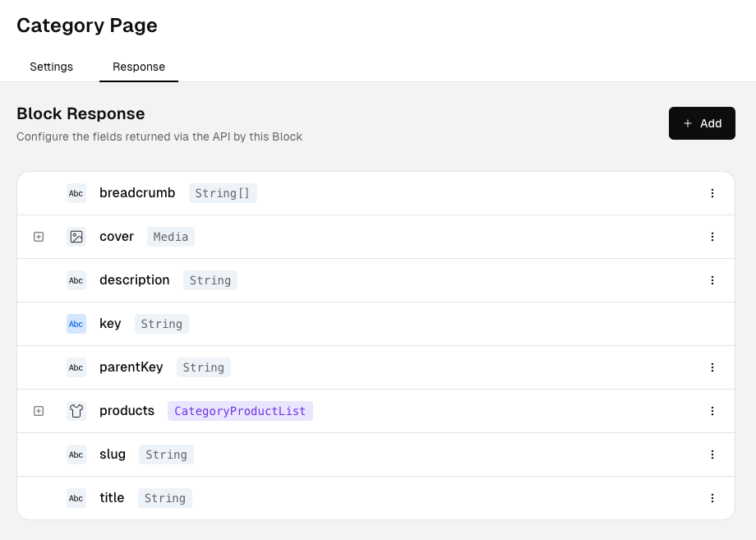This screenshot has width=756, height=540.
Task: Click the highlighted Abc icon next to key
Action: (76, 324)
